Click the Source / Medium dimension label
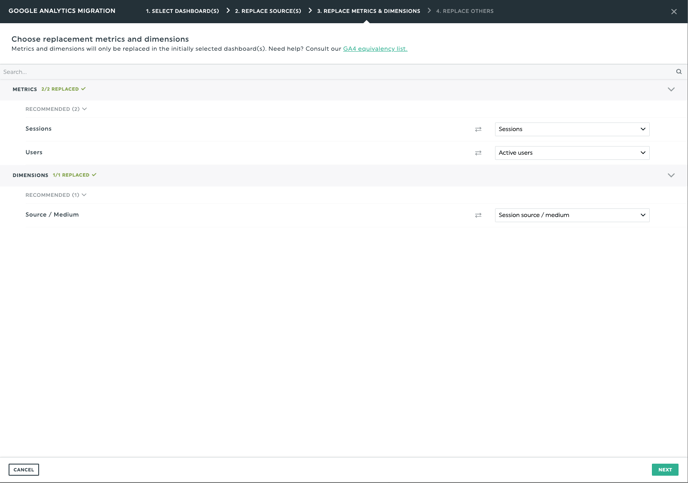Viewport: 688px width, 483px height. [x=52, y=215]
